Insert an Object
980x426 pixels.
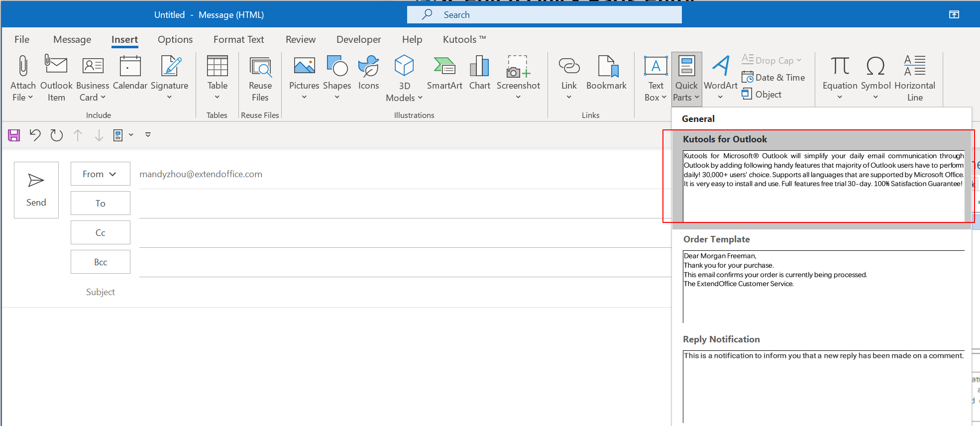[x=762, y=94]
